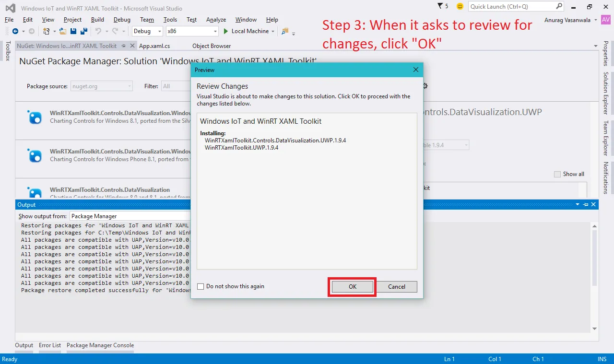This screenshot has width=614, height=364.
Task: Open the Solution Explorer side tab
Action: pos(606,94)
